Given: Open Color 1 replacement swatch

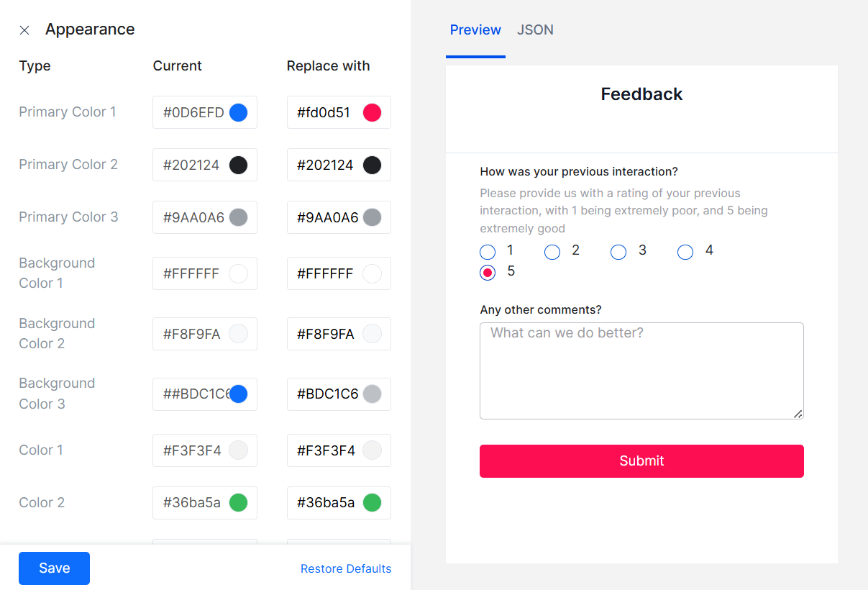Looking at the screenshot, I should 372,450.
